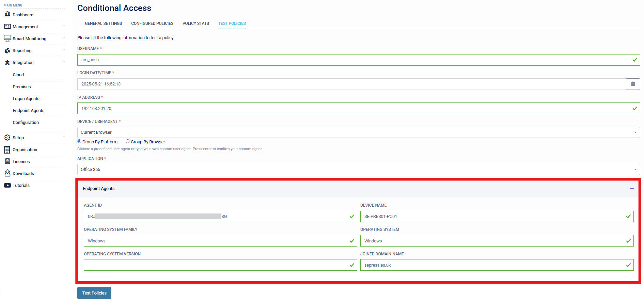Switch to the Configured Policies tab
Viewport: 644px width, 301px height.
152,23
